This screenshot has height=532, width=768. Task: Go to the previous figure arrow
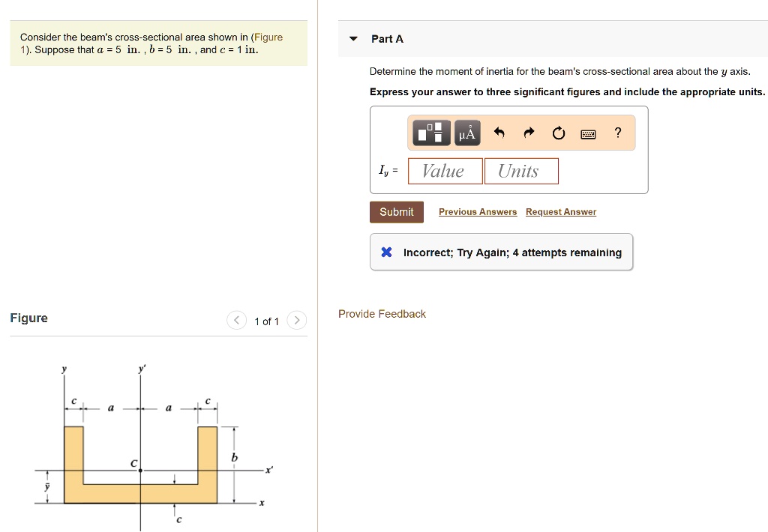(x=236, y=320)
